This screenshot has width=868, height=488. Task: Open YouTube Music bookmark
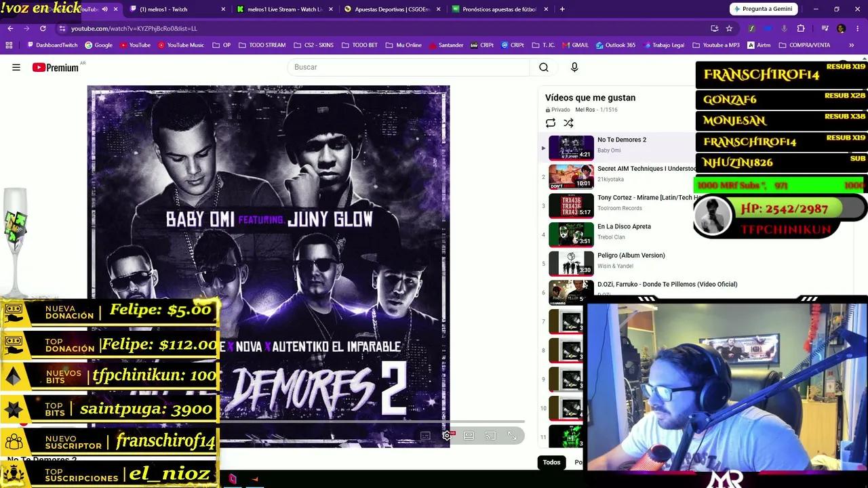pos(181,45)
